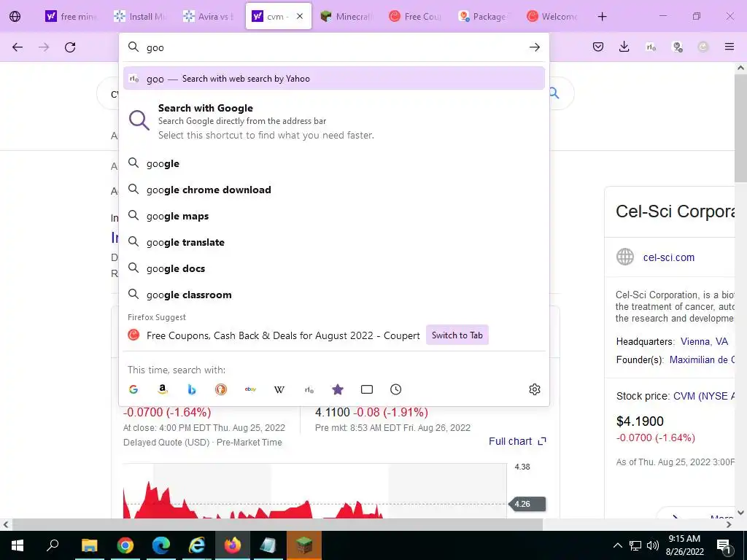Switch to the 'Free Cou' tab
747x560 pixels.
click(415, 16)
